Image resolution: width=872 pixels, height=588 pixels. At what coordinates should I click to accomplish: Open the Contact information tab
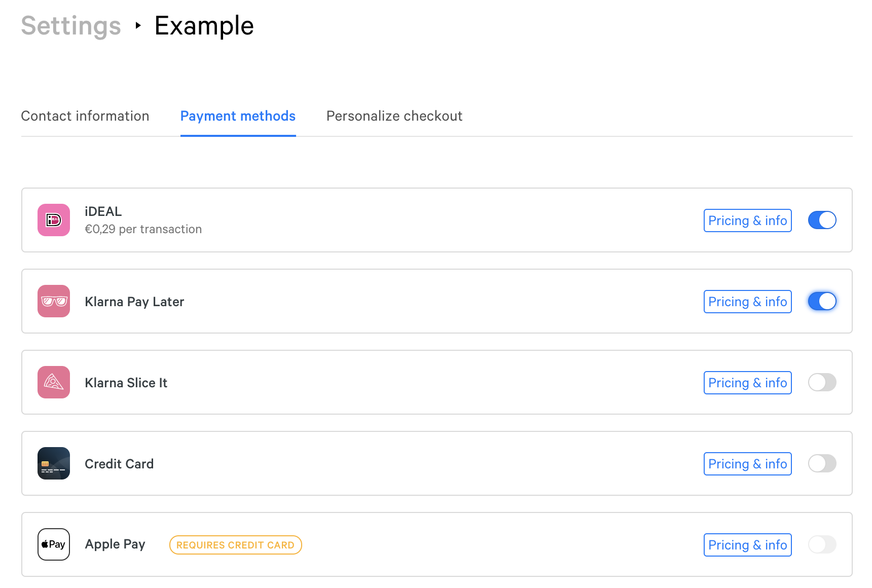pos(85,116)
